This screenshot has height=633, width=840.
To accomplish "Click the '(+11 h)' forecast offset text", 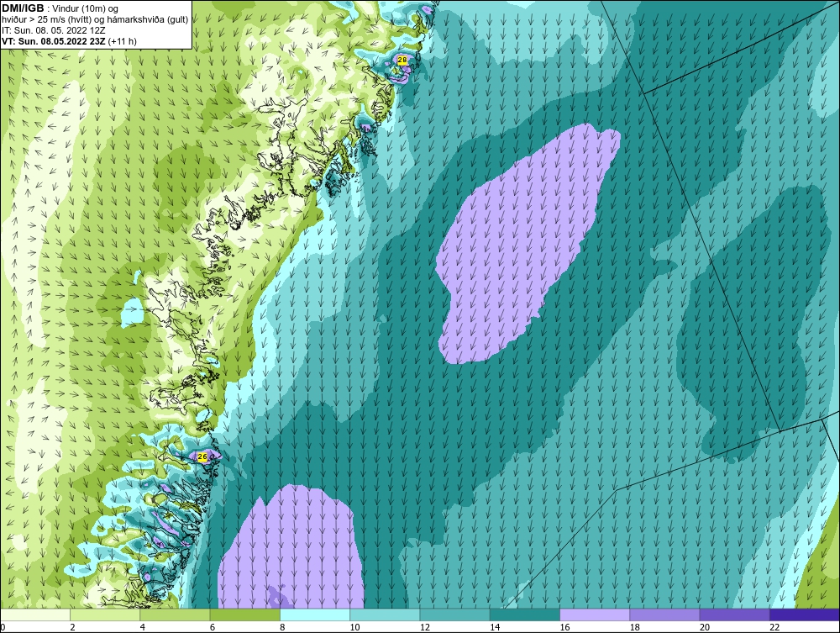I will pyautogui.click(x=122, y=41).
